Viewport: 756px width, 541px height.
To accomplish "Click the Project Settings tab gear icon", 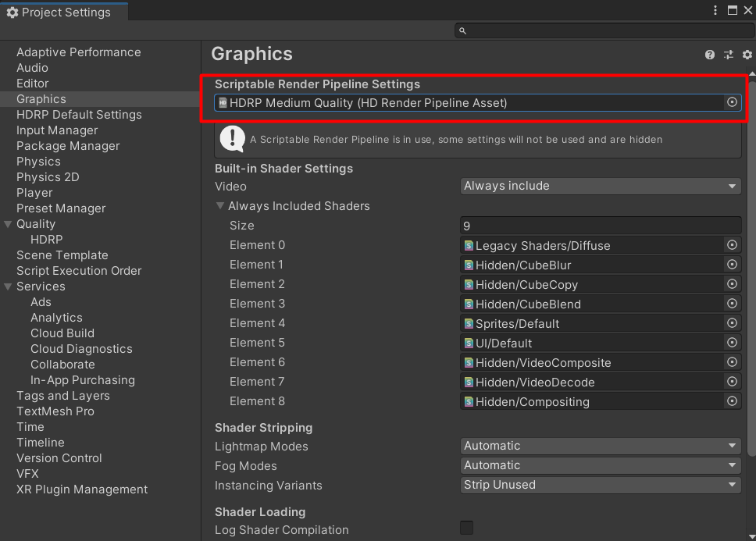I will (12, 12).
